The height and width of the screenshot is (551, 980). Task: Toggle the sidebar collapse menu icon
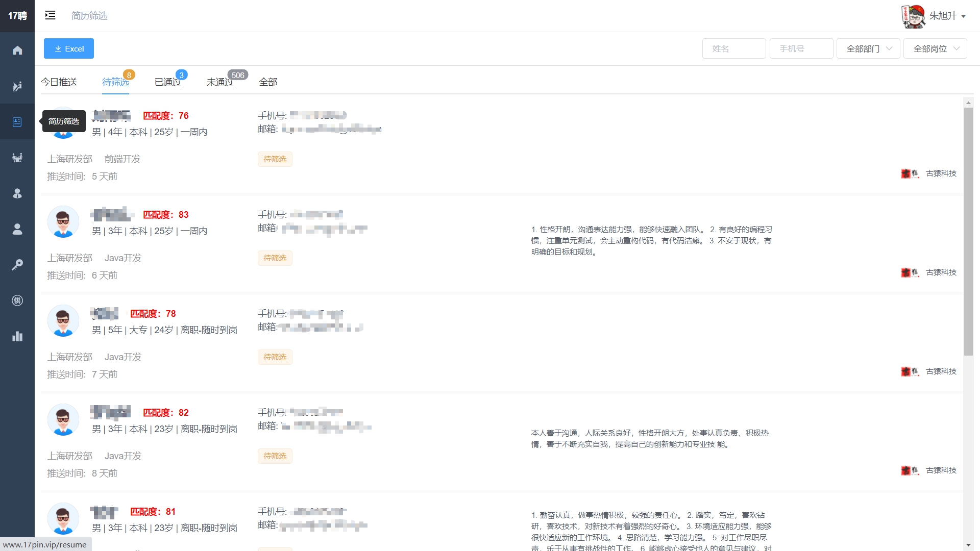(x=50, y=15)
